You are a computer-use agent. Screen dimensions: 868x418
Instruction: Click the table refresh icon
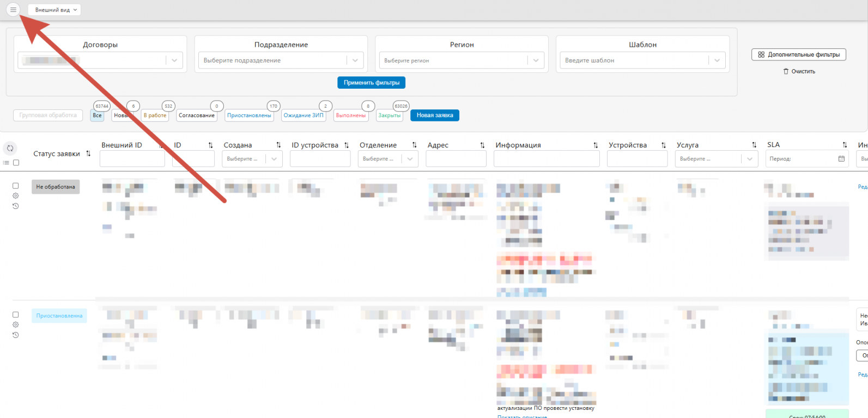10,148
